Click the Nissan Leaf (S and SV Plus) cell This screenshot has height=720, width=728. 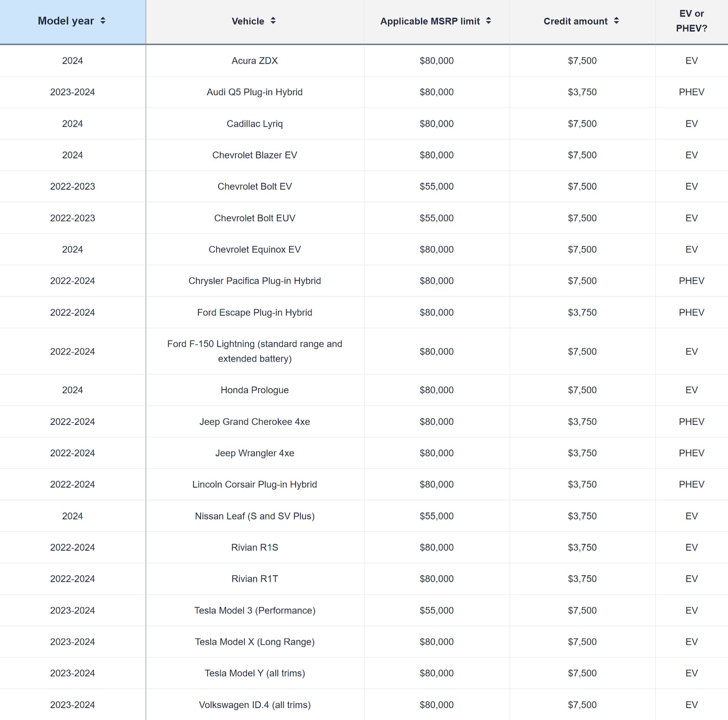click(x=254, y=516)
